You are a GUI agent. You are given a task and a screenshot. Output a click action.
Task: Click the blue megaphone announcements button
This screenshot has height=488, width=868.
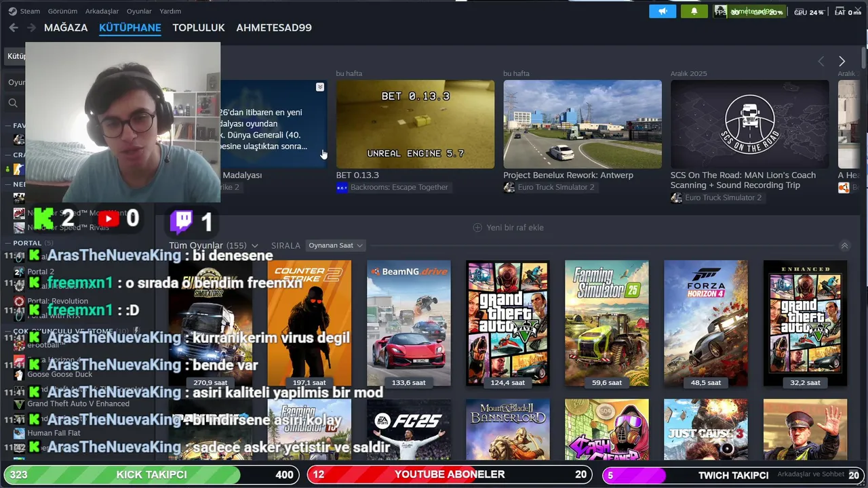tap(663, 12)
